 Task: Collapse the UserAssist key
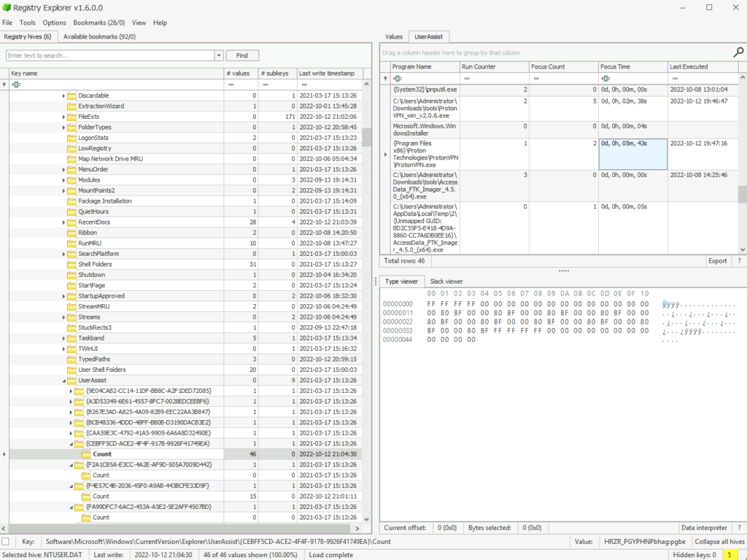pyautogui.click(x=63, y=381)
